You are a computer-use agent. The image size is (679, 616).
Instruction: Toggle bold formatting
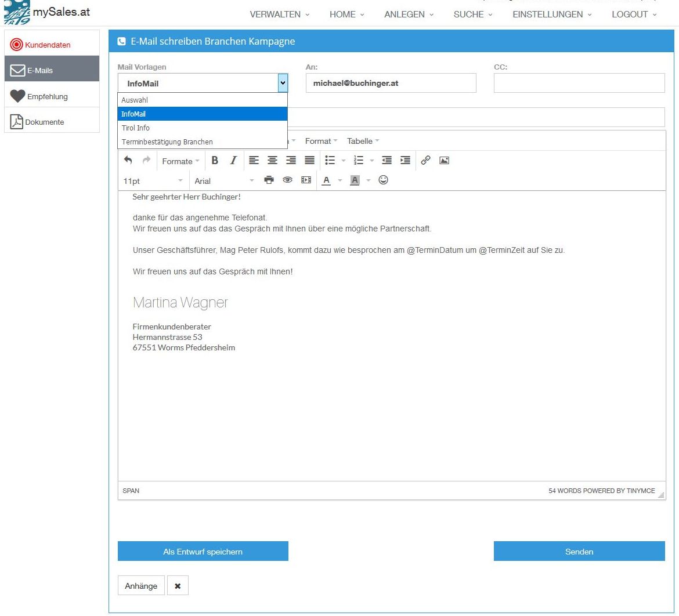(x=215, y=161)
